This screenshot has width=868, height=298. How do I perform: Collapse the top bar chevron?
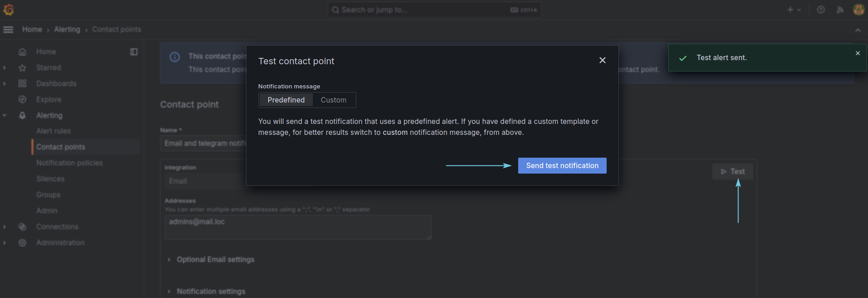click(x=858, y=30)
